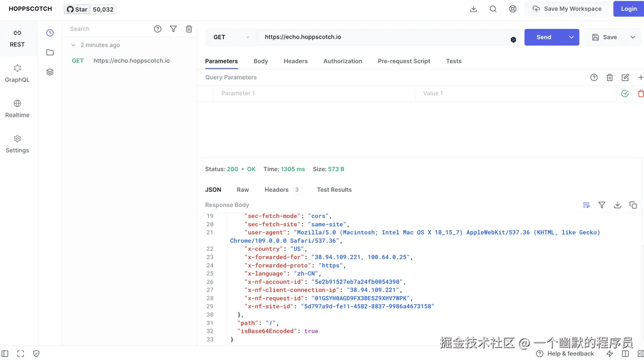
Task: Delete all query parameters via trash icon
Action: pos(610,78)
